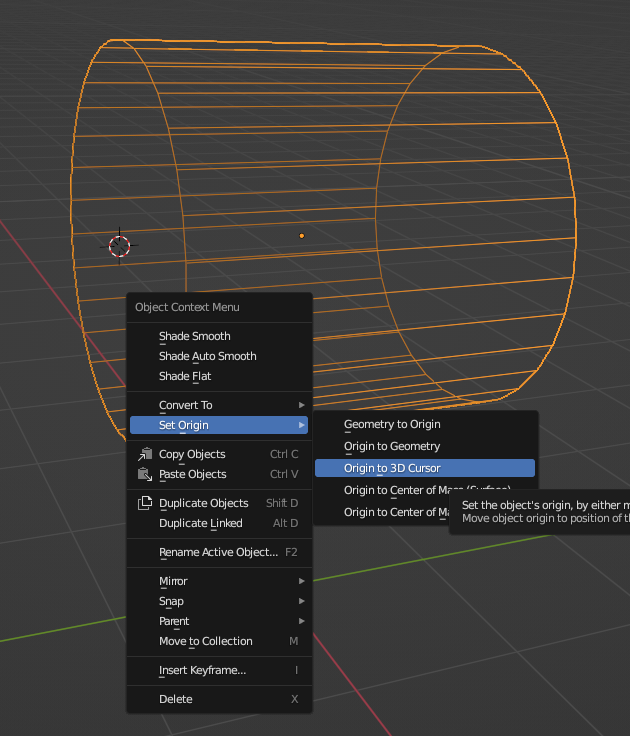The height and width of the screenshot is (736, 630).
Task: Click the 3D cursor in viewport
Action: click(119, 246)
